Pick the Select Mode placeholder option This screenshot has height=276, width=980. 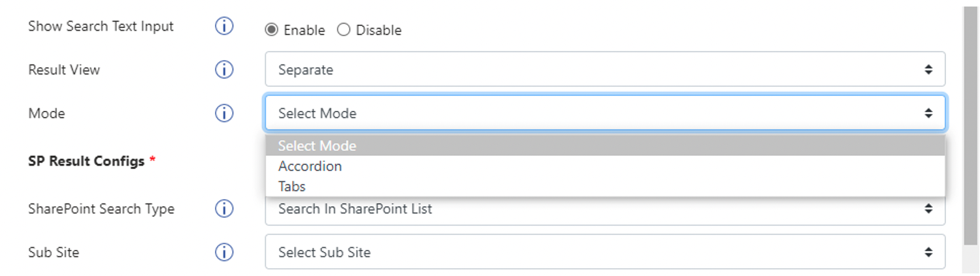(x=605, y=146)
